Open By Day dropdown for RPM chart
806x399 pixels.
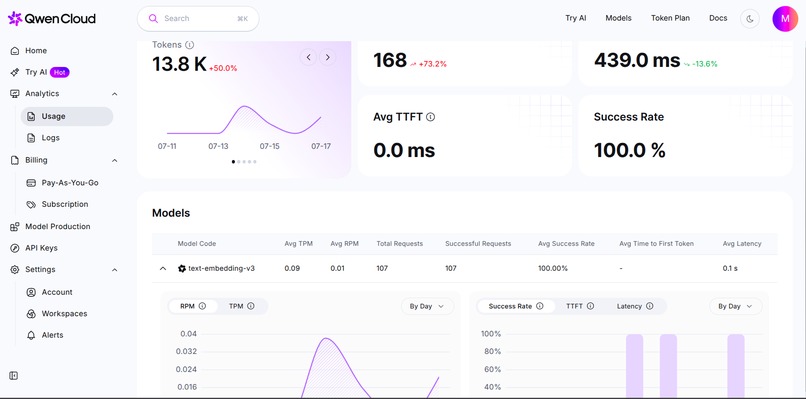(x=428, y=306)
